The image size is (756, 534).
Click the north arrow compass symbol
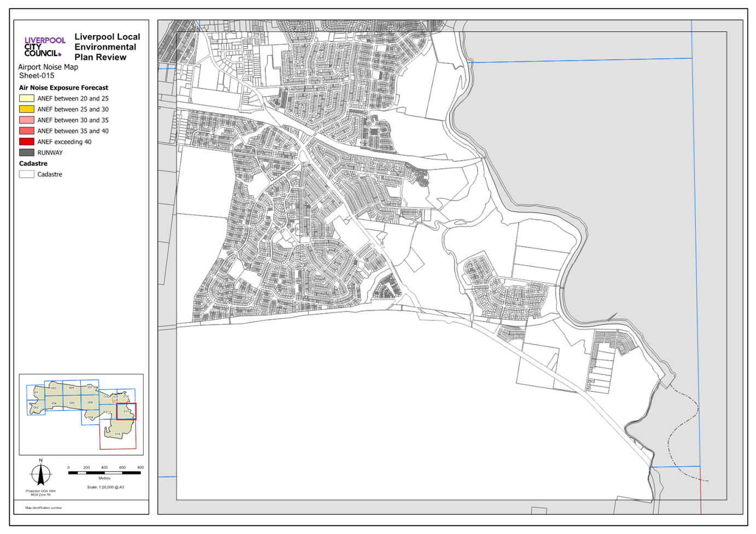coord(40,473)
